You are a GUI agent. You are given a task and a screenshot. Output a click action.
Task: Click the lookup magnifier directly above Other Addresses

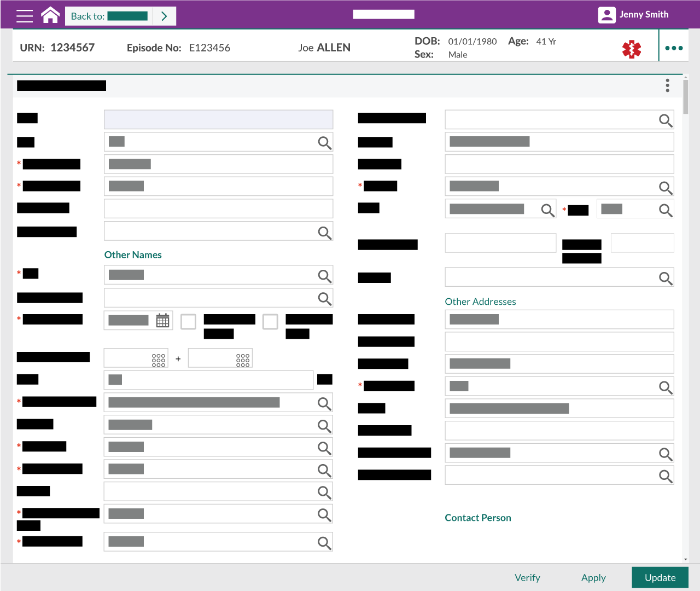pos(665,278)
